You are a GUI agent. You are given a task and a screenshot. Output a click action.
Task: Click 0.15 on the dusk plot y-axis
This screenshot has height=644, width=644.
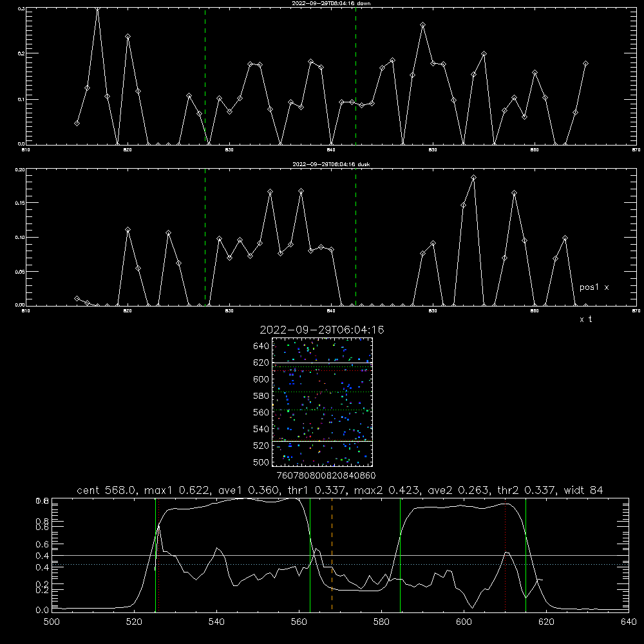(20, 203)
